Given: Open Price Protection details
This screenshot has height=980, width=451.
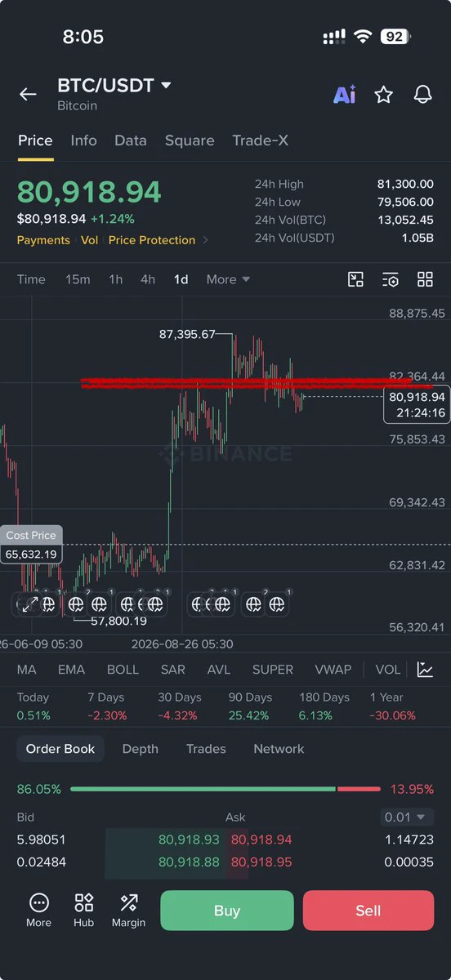Looking at the screenshot, I should point(152,240).
